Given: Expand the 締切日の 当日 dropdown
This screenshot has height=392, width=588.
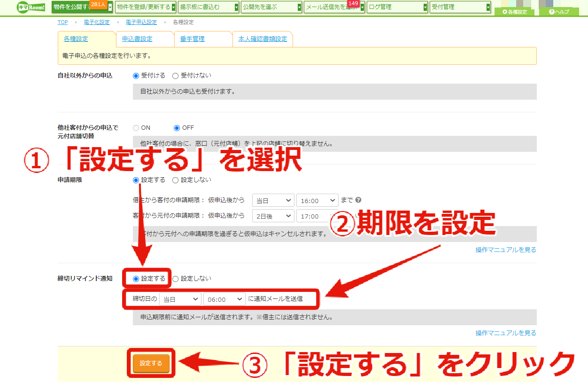Looking at the screenshot, I should click(x=180, y=299).
